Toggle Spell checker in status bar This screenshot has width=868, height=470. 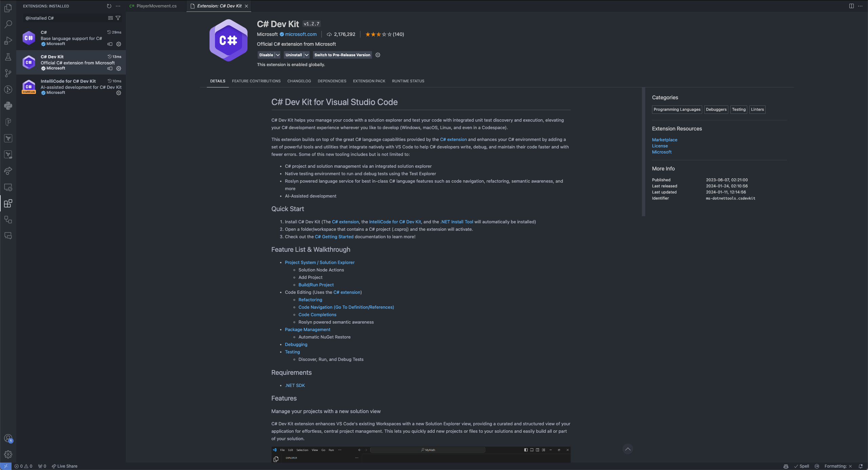(802, 466)
